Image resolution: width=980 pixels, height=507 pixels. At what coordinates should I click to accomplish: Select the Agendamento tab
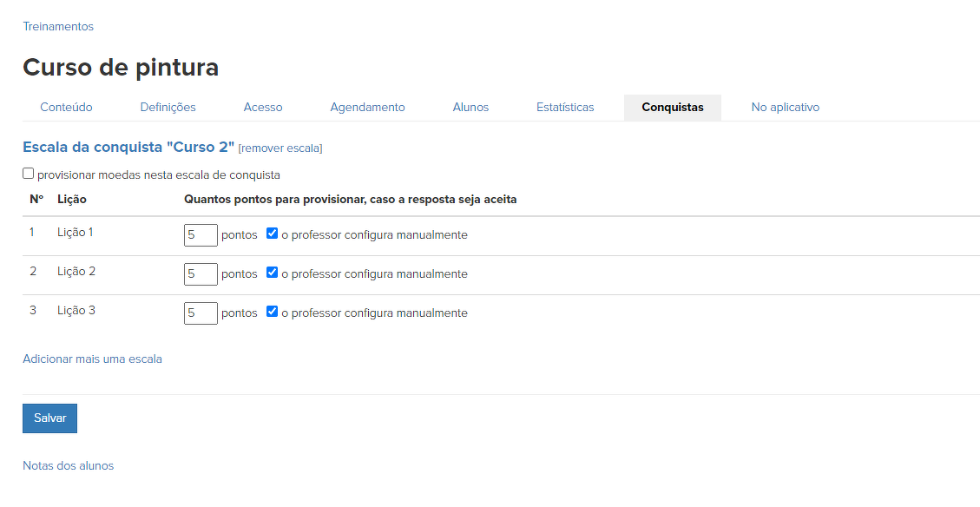[367, 107]
